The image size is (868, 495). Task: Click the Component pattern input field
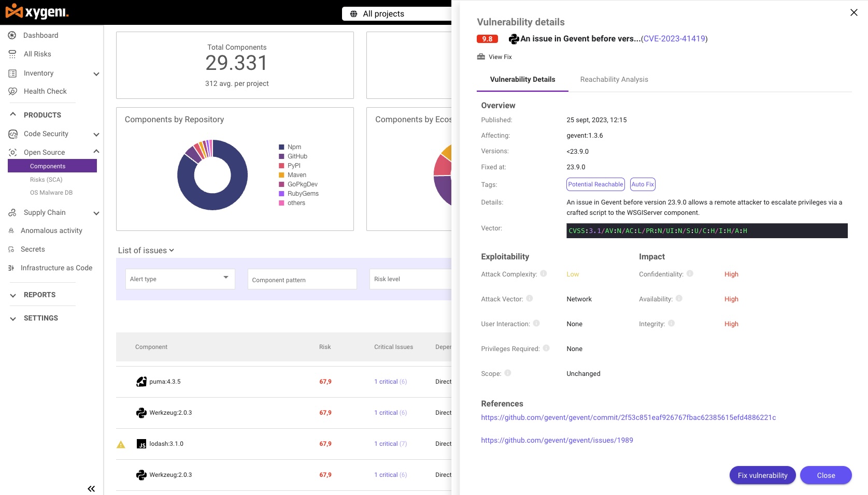(x=302, y=279)
